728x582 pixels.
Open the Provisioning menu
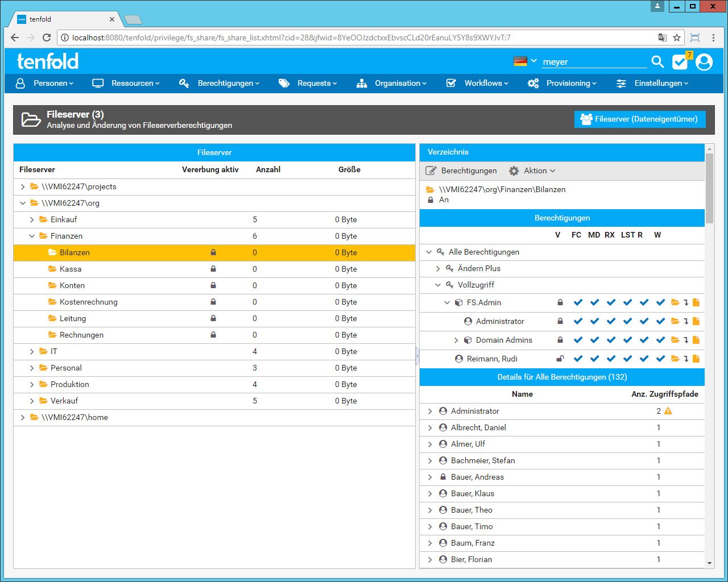click(562, 83)
